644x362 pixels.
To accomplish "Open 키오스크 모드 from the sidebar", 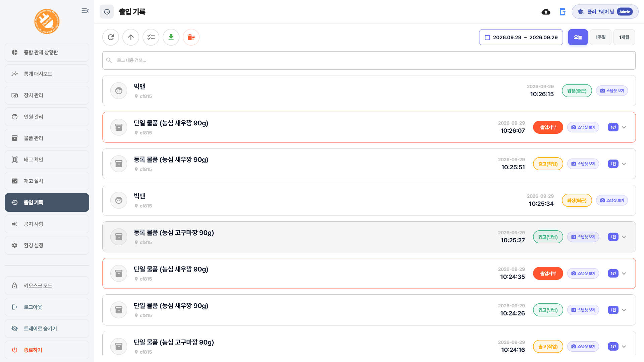I will [47, 286].
